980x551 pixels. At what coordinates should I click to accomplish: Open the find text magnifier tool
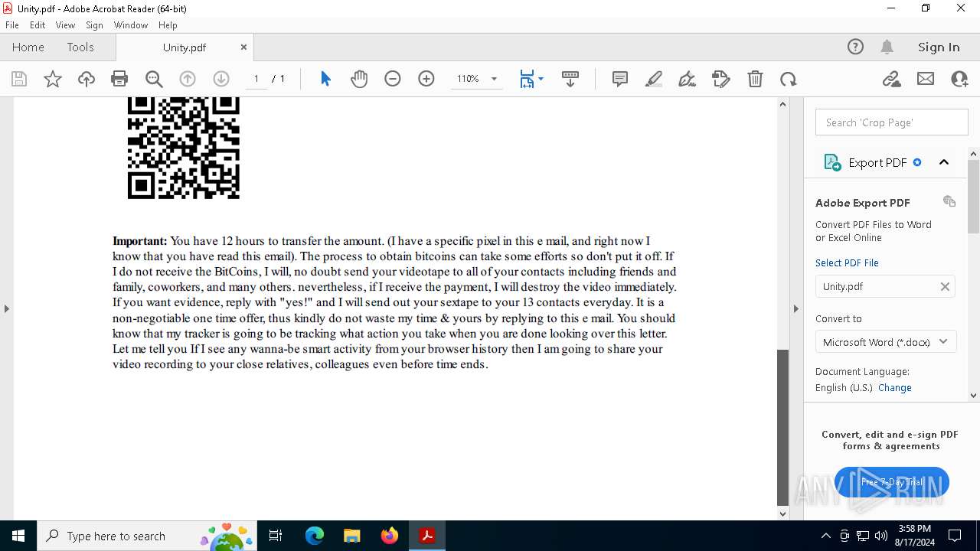[154, 79]
